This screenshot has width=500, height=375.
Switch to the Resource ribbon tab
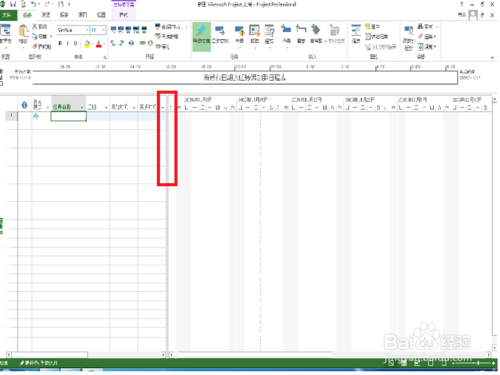(x=46, y=15)
